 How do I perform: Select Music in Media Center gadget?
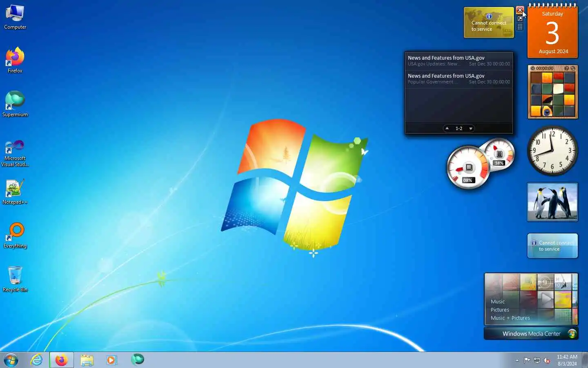[498, 301]
